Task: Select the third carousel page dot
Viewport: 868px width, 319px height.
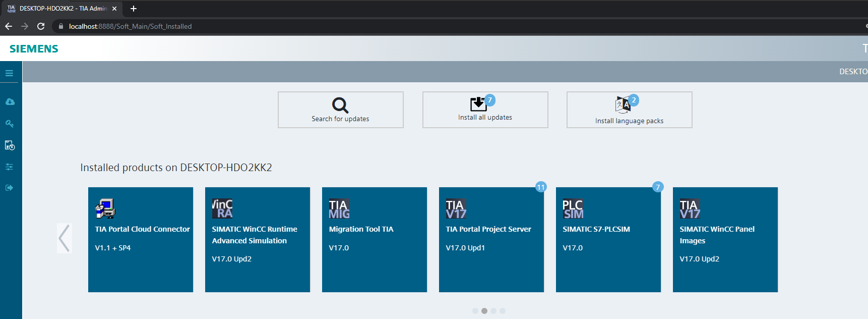Action: pyautogui.click(x=493, y=311)
